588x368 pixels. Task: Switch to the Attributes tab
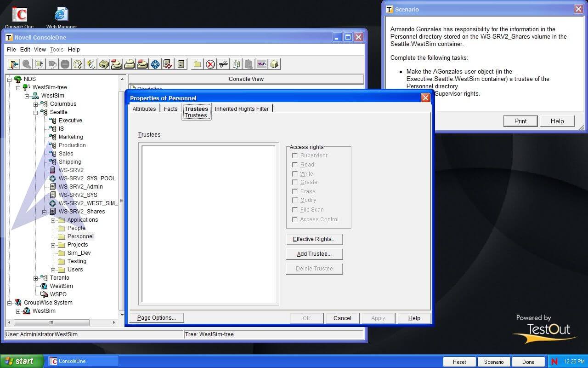144,109
